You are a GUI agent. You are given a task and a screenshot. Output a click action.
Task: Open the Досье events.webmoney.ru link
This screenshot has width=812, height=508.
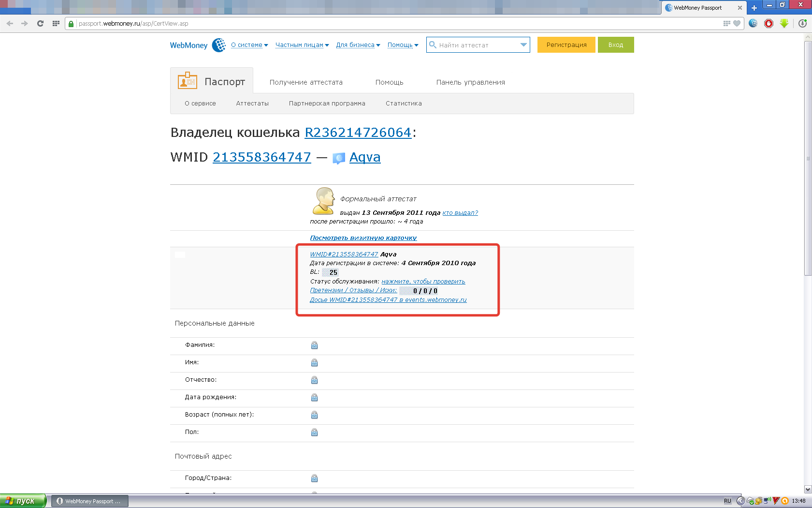(x=388, y=300)
